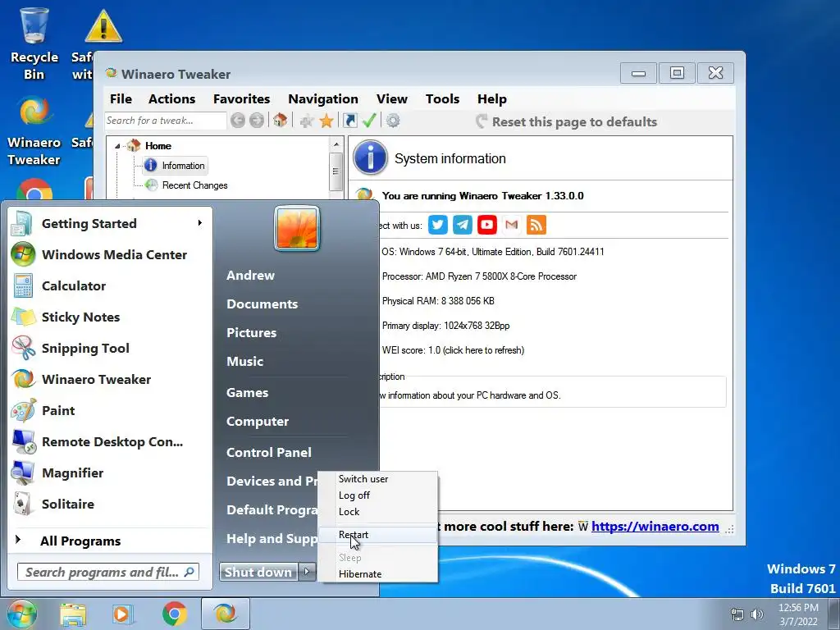This screenshot has width=840, height=630.
Task: Open Sticky Notes from Start menu
Action: [x=111, y=317]
